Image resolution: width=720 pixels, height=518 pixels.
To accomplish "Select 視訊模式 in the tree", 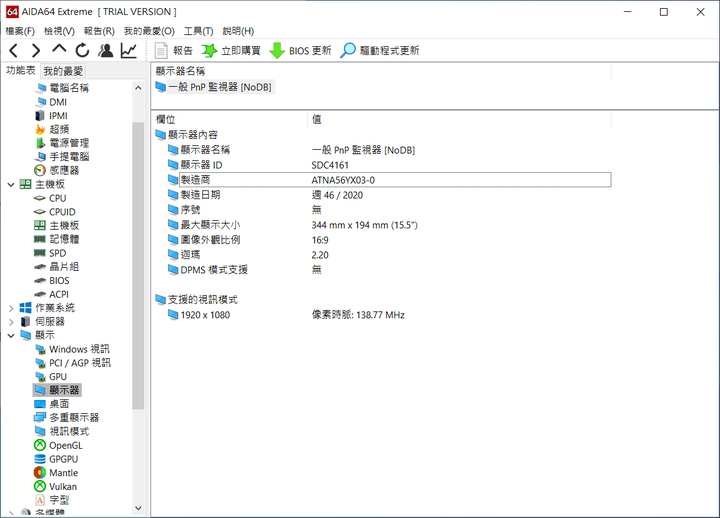I will (62, 432).
